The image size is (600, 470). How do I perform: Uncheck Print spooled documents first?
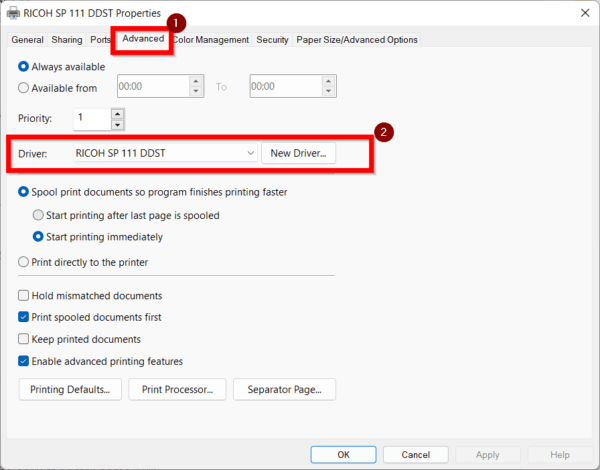[x=25, y=317]
